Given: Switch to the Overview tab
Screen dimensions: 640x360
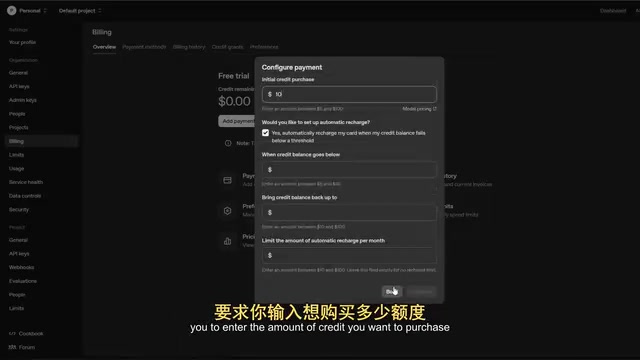Looking at the screenshot, I should (104, 47).
